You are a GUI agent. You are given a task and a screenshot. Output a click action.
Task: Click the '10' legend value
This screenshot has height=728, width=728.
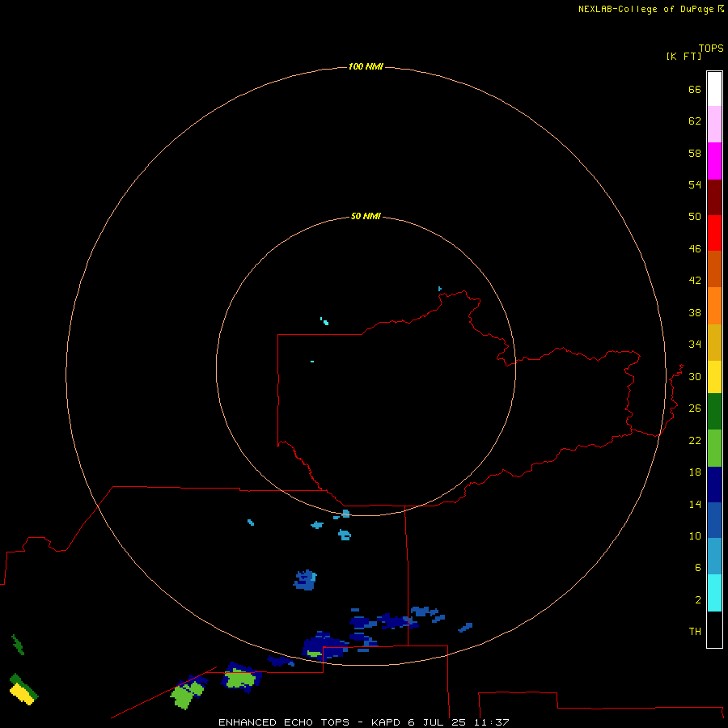(695, 536)
